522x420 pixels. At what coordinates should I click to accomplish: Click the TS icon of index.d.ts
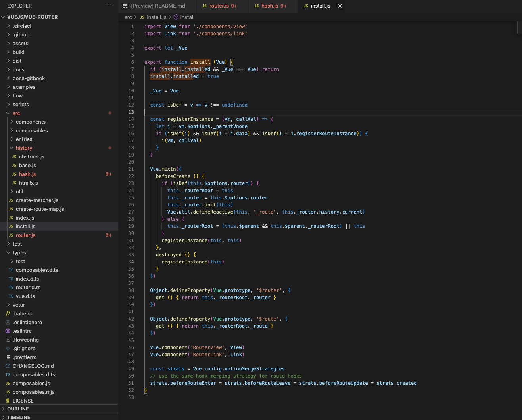11,279
